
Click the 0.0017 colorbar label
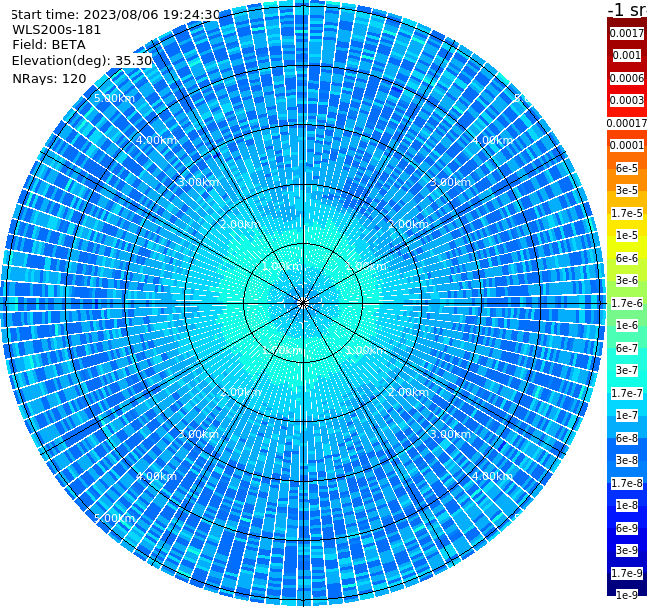point(627,33)
